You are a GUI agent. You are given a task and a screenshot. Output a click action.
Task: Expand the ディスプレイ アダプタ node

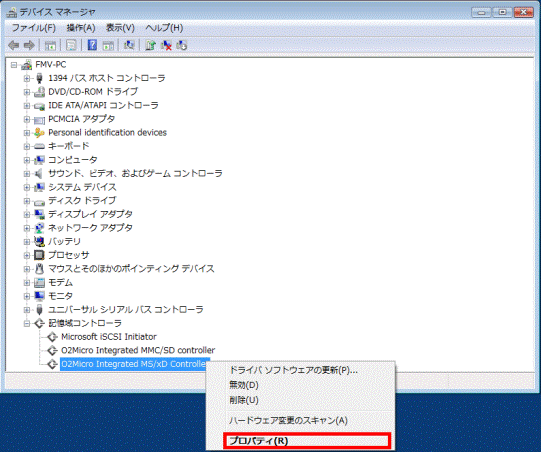pos(27,214)
